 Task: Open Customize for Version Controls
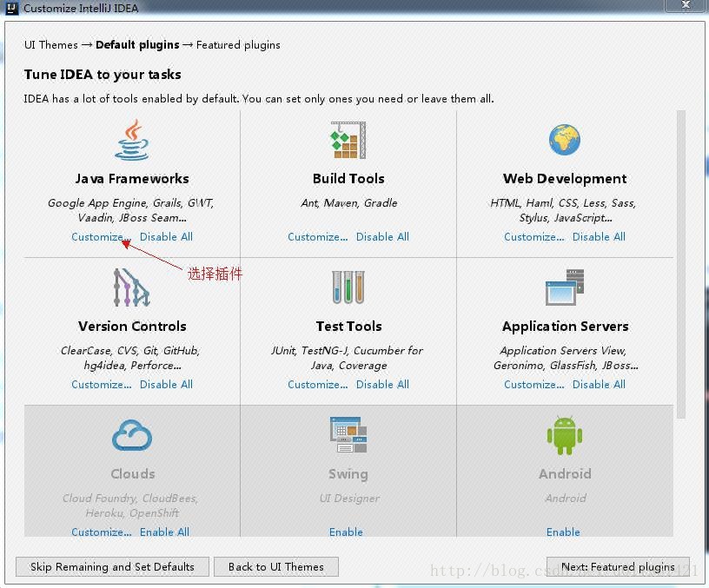click(x=102, y=385)
